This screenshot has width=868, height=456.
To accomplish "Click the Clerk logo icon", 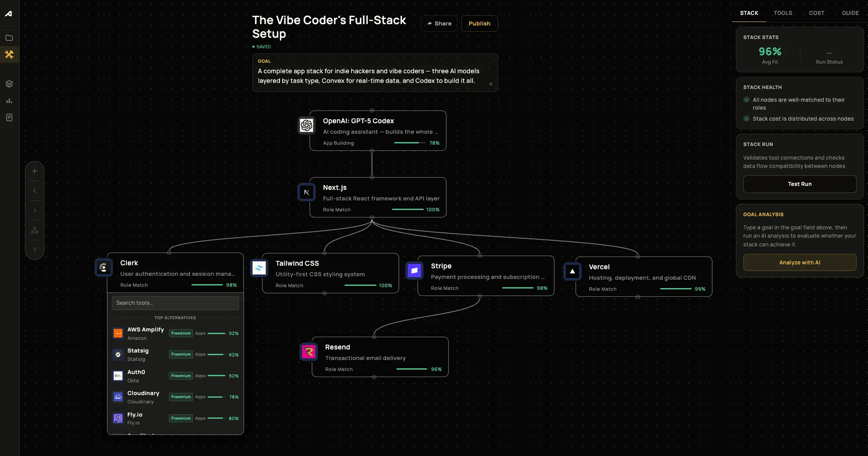I will [x=104, y=267].
